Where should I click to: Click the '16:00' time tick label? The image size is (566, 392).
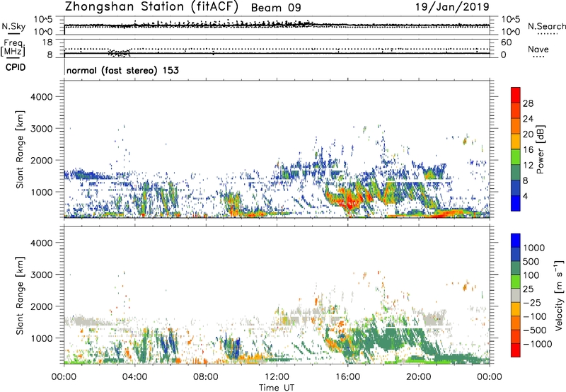347,377
